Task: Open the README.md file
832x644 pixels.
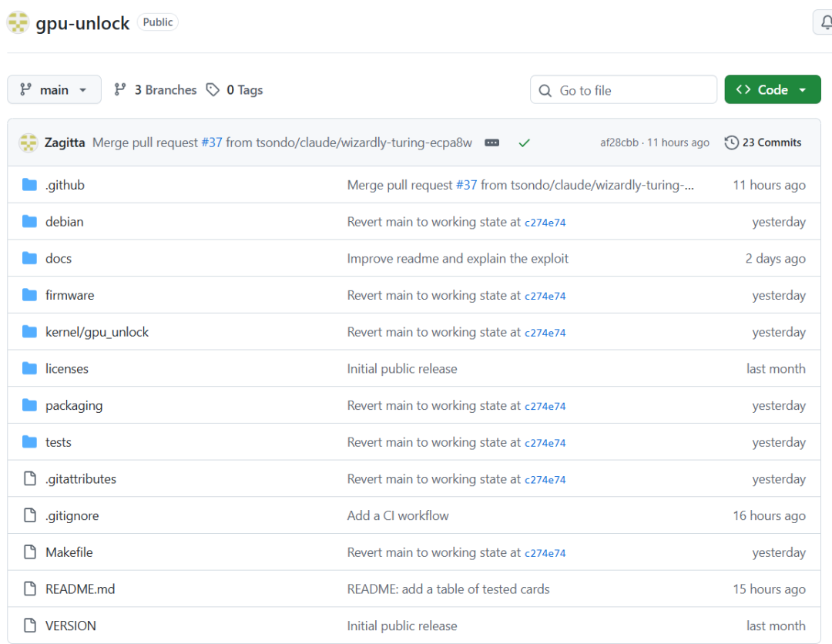Action: point(80,589)
